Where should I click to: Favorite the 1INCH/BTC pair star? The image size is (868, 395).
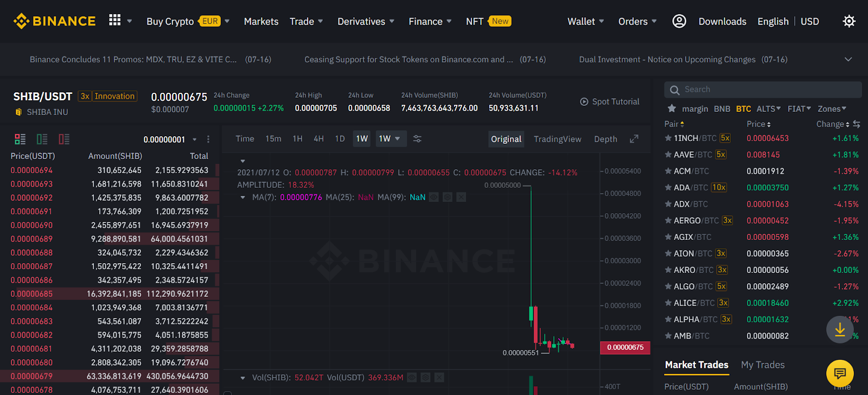pyautogui.click(x=668, y=138)
